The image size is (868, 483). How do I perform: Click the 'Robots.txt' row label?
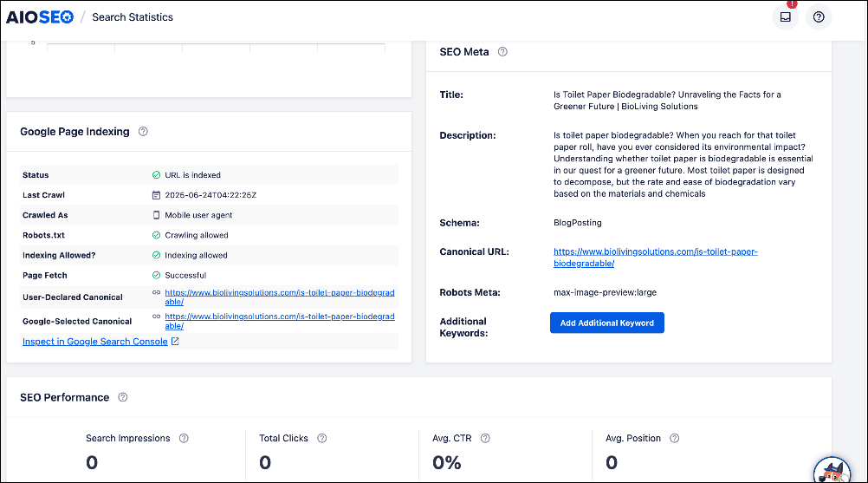pos(43,235)
